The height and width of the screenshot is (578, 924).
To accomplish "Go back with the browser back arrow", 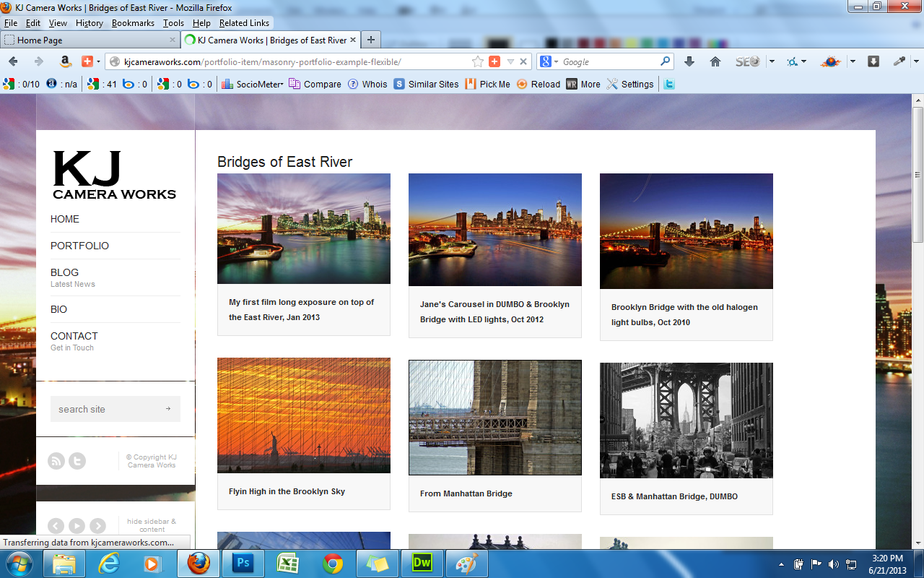I will pos(13,61).
